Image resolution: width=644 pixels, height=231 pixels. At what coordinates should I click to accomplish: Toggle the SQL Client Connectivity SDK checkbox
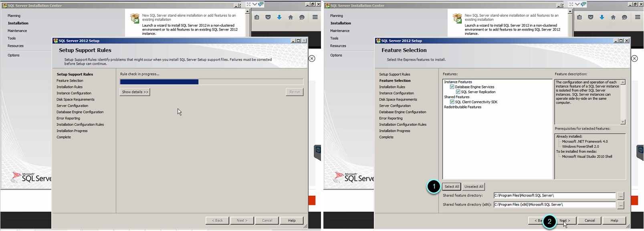pyautogui.click(x=452, y=102)
